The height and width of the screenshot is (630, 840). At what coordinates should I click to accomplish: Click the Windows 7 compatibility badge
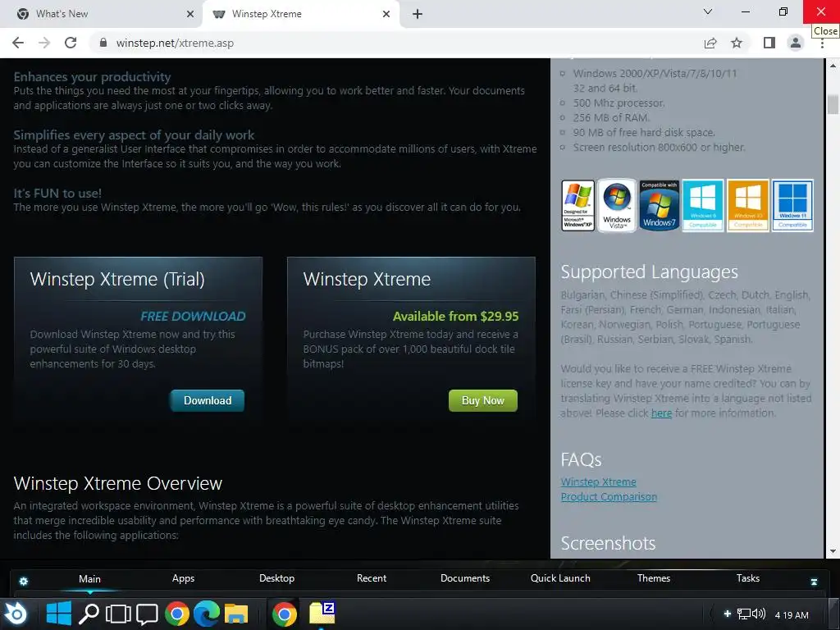pos(660,206)
